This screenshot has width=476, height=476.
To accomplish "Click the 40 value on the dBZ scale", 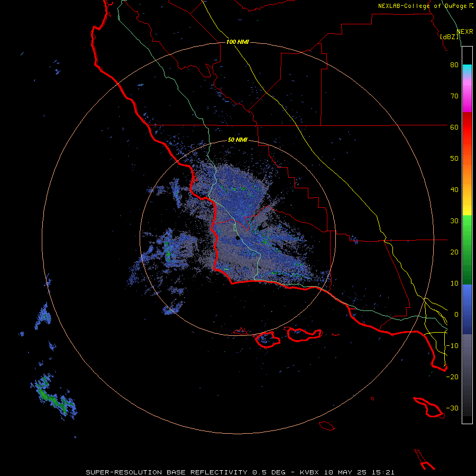I will 454,190.
